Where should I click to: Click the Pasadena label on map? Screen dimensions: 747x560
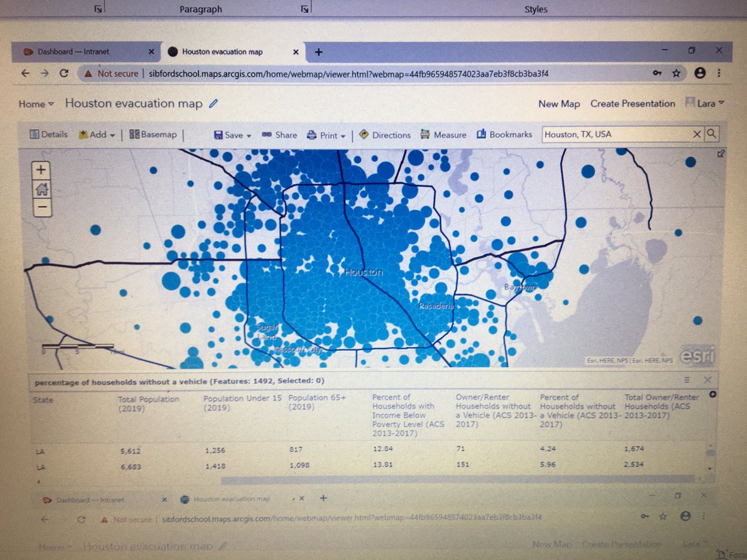(x=436, y=307)
